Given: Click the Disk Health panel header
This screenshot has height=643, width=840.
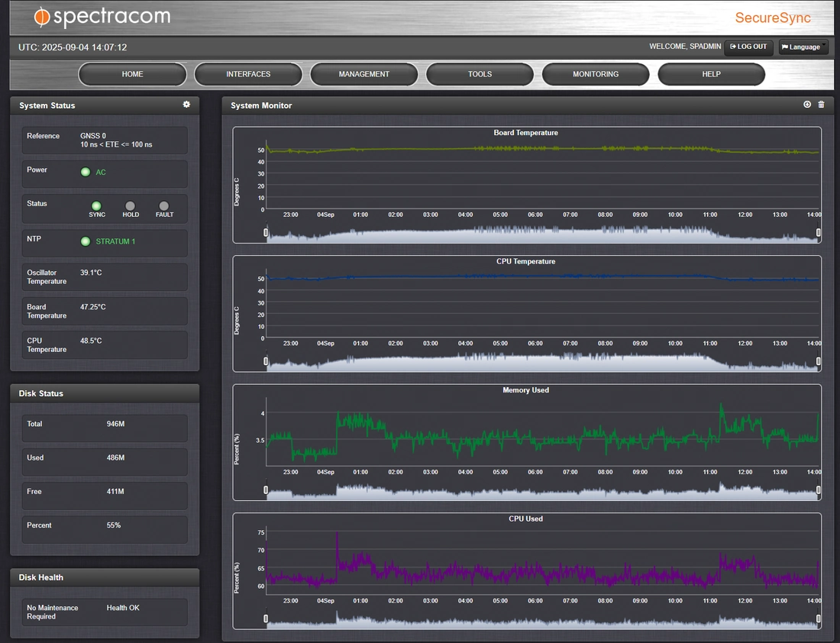Looking at the screenshot, I should [105, 577].
